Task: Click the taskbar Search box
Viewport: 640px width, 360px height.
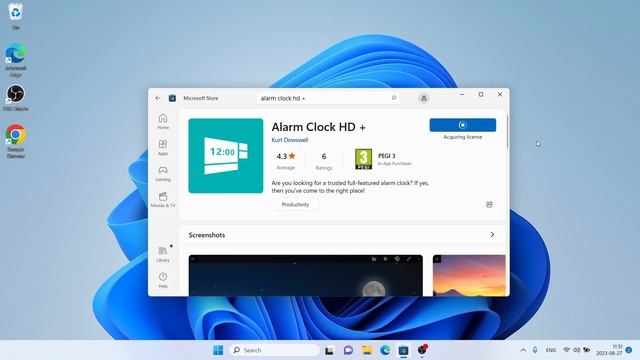Action: click(274, 350)
